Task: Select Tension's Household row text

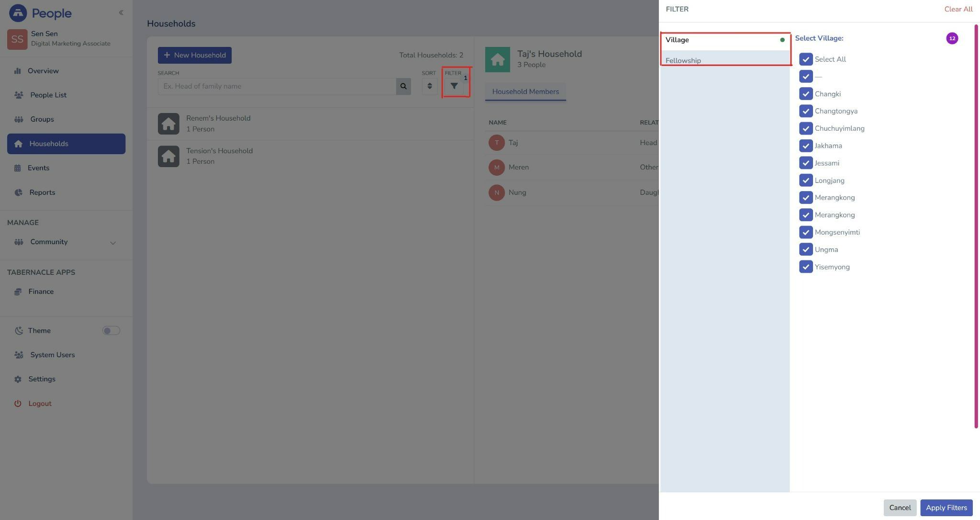Action: (219, 151)
